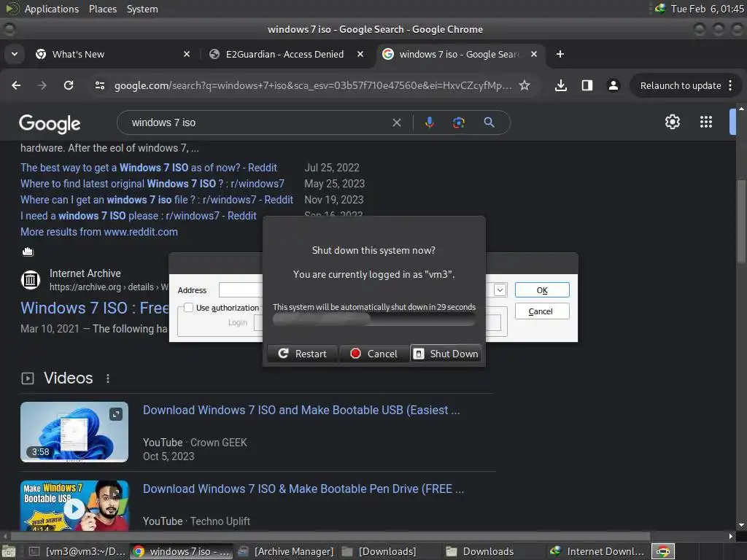Click the Chrome address bar URL
747x560 pixels.
click(x=312, y=86)
